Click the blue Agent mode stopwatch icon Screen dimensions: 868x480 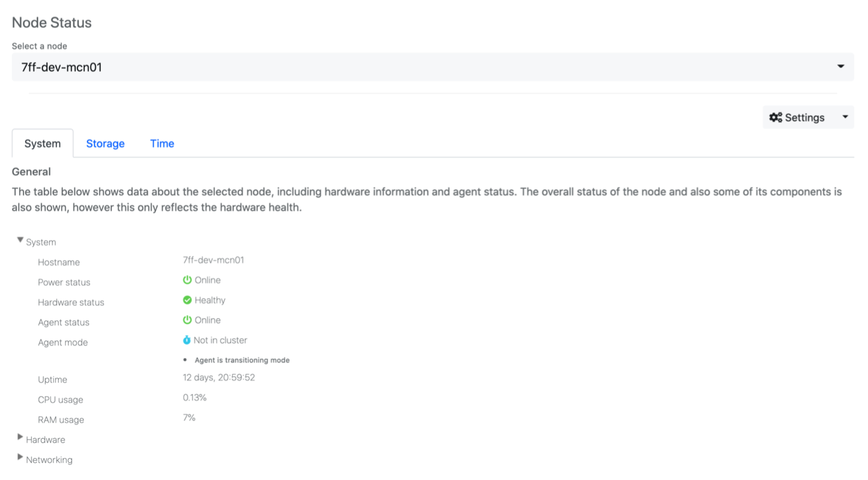(187, 340)
